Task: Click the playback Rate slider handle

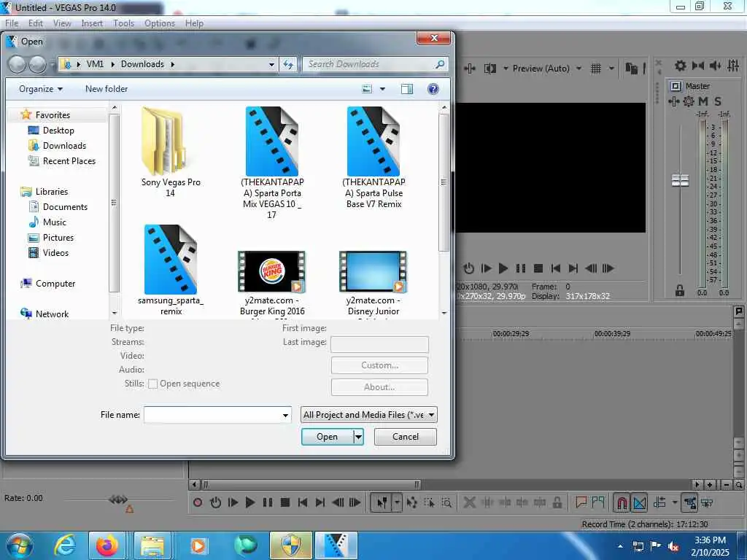Action: [x=118, y=499]
